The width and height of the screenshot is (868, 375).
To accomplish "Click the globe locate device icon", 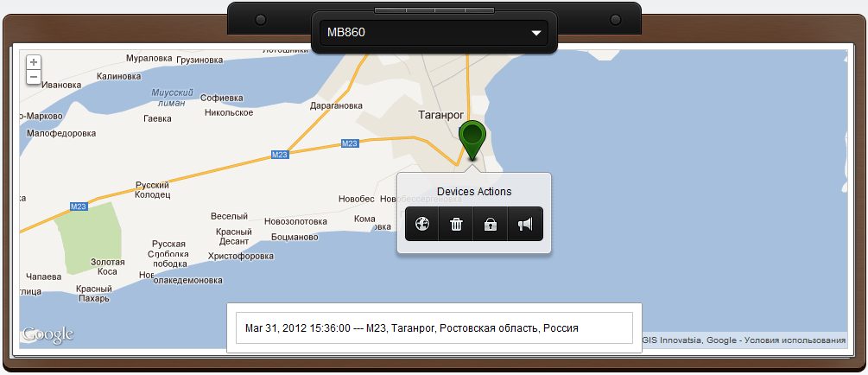I will [422, 224].
